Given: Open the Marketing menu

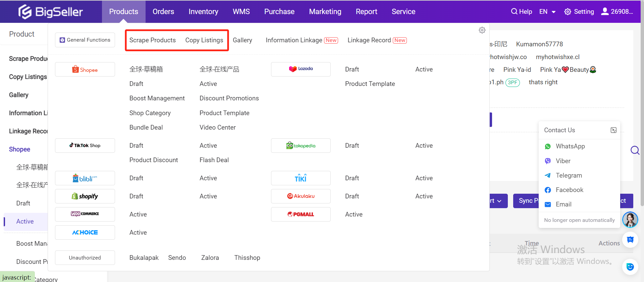Looking at the screenshot, I should coord(325,12).
